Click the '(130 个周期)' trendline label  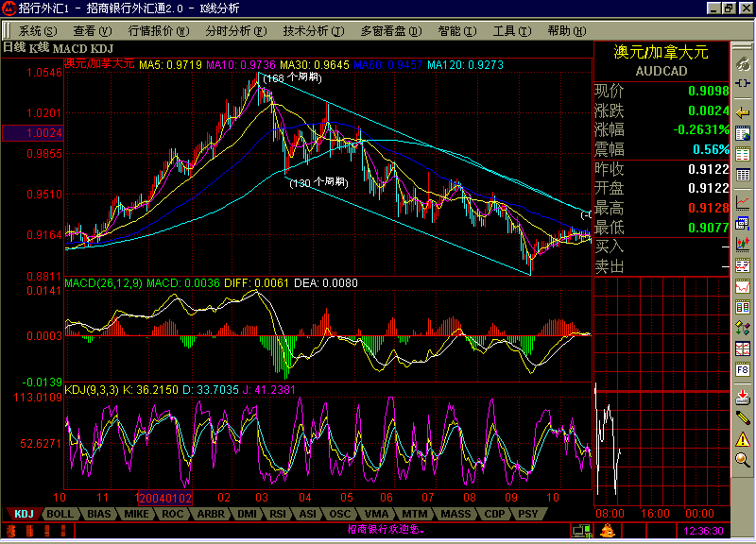tap(318, 182)
